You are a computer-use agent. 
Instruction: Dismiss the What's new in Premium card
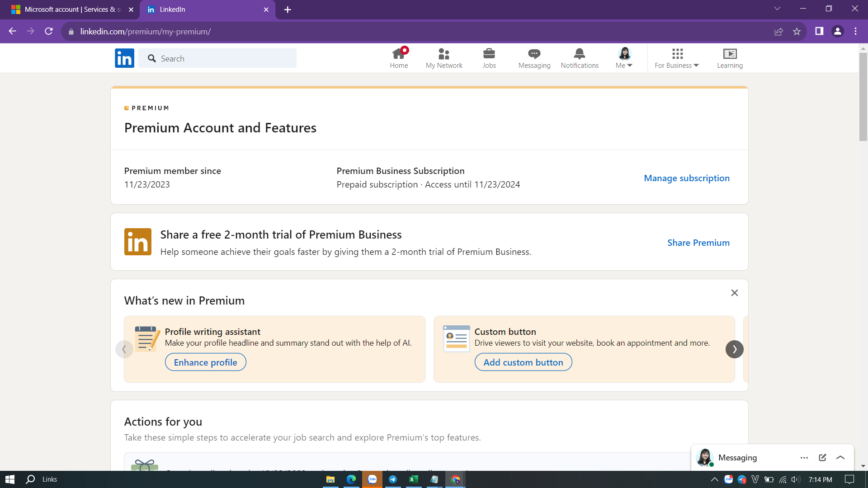coord(735,293)
